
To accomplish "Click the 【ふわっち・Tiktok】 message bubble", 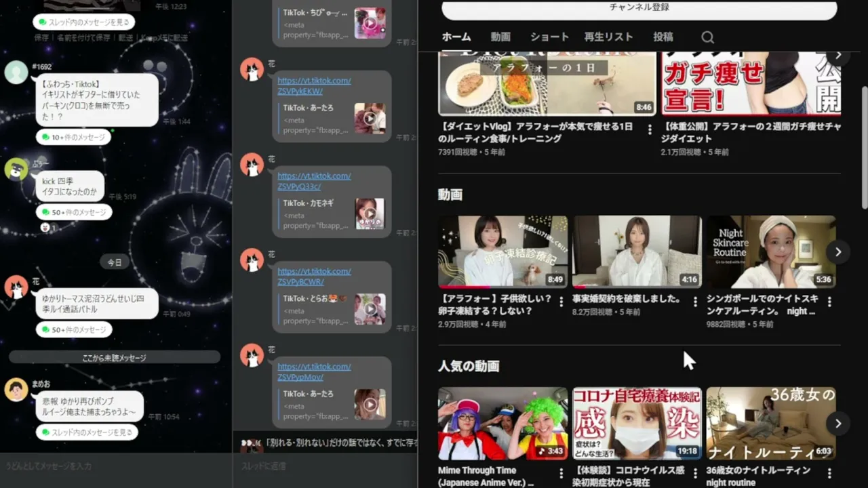I will tap(97, 100).
